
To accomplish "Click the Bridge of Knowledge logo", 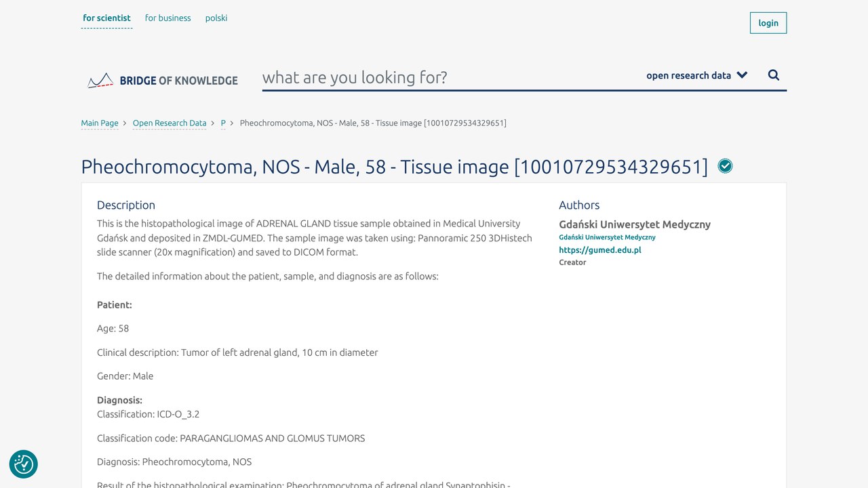I will click(x=163, y=81).
